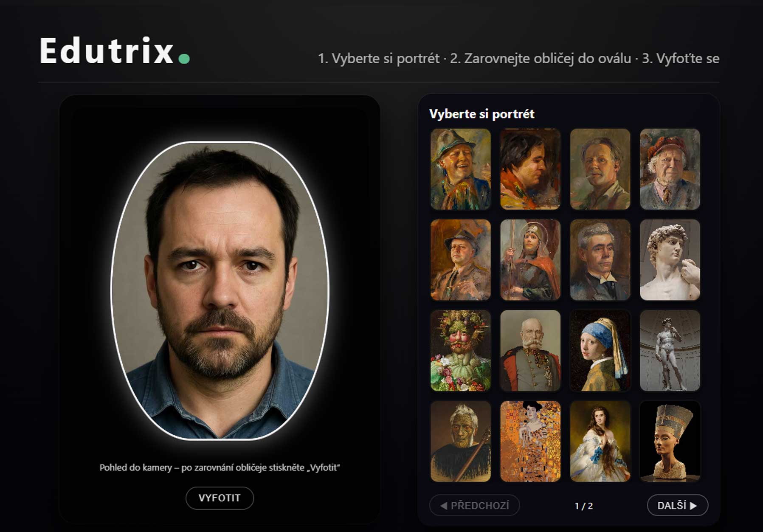Select the marble David head sculpture
The image size is (763, 532).
(x=669, y=260)
